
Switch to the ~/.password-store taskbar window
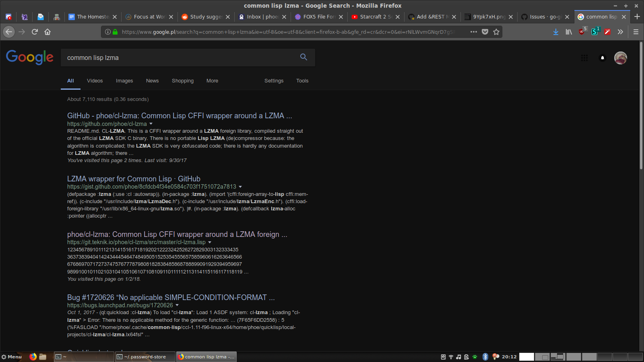click(145, 357)
